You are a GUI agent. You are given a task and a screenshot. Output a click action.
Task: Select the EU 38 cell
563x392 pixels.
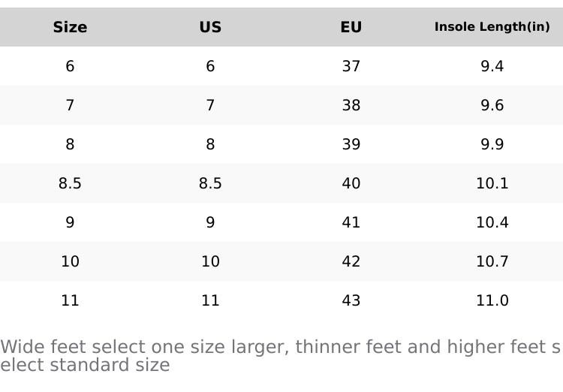click(351, 105)
